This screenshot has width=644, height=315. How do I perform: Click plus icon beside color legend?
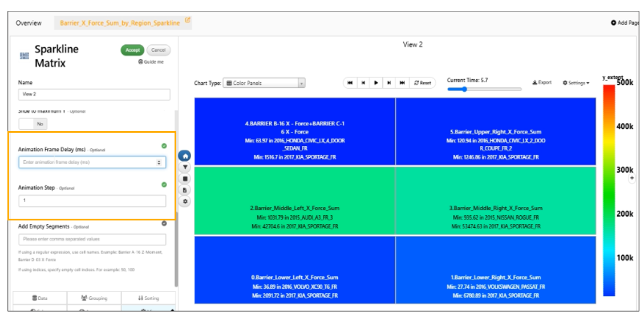click(631, 178)
